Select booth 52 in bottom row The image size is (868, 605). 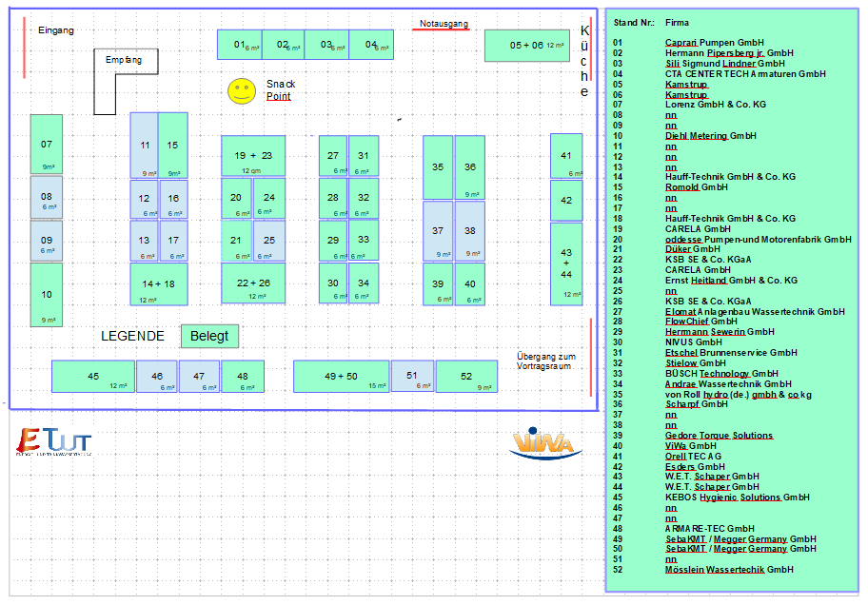point(466,377)
